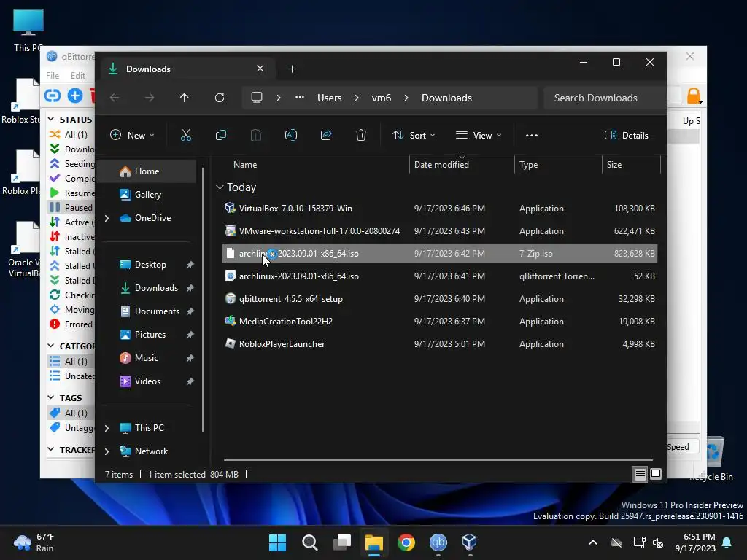Select Home in navigation pane
The height and width of the screenshot is (560, 747).
(x=147, y=171)
